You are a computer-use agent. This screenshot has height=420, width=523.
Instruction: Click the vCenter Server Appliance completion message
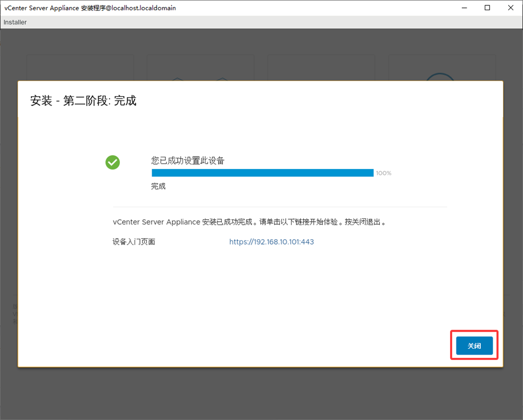pos(249,222)
